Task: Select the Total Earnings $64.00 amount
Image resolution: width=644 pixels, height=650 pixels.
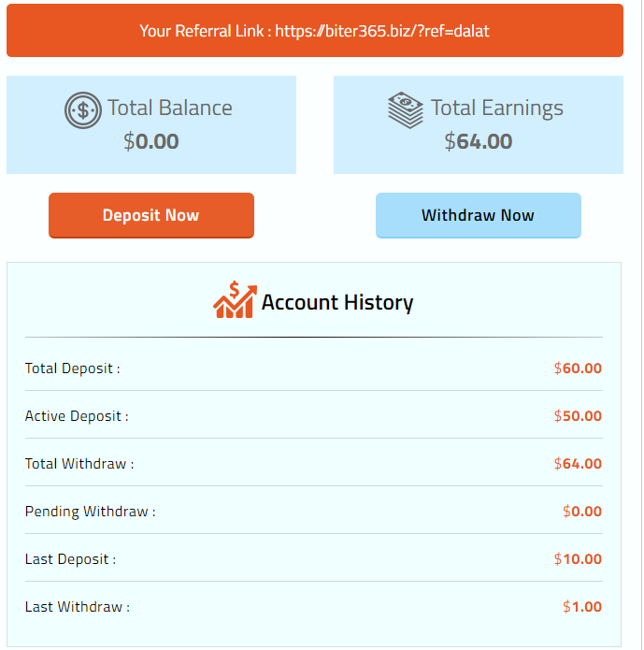Action: point(478,141)
